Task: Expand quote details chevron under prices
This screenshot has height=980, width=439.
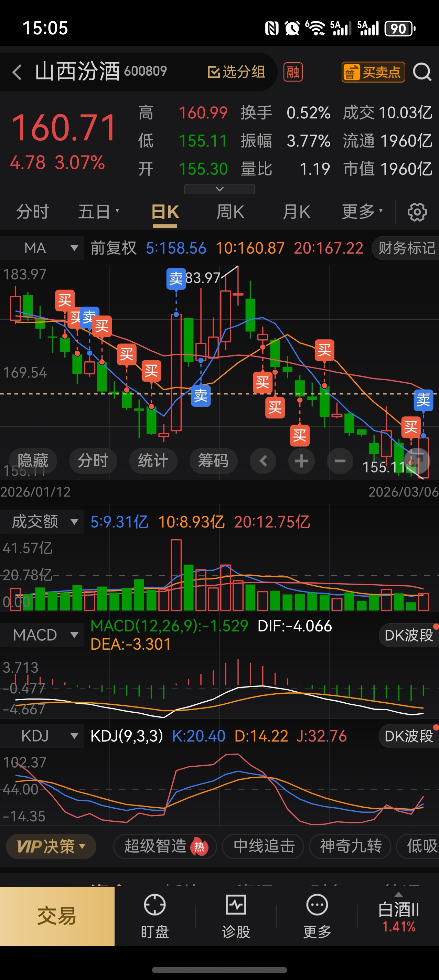Action: tap(219, 189)
